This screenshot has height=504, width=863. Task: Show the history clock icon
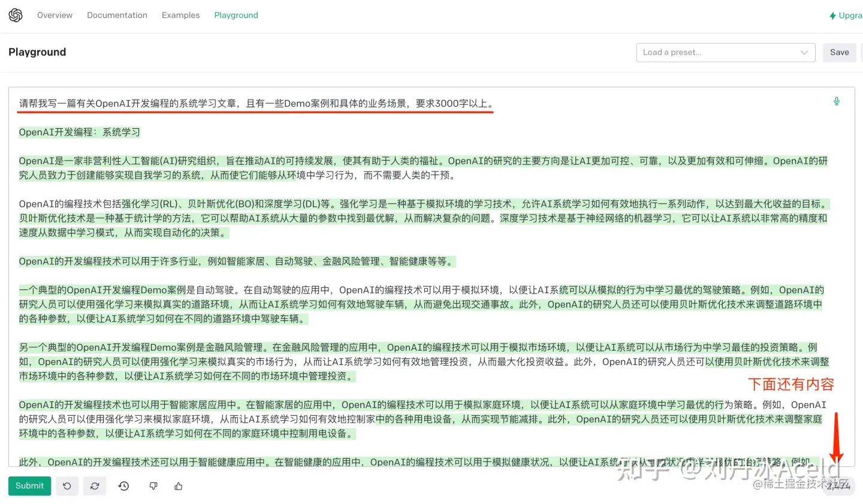point(123,486)
